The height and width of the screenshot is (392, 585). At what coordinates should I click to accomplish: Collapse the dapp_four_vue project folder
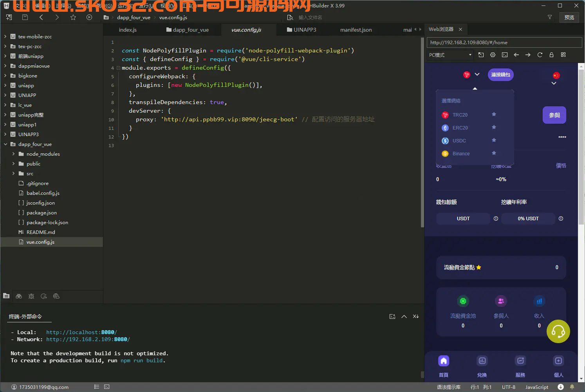coord(5,144)
